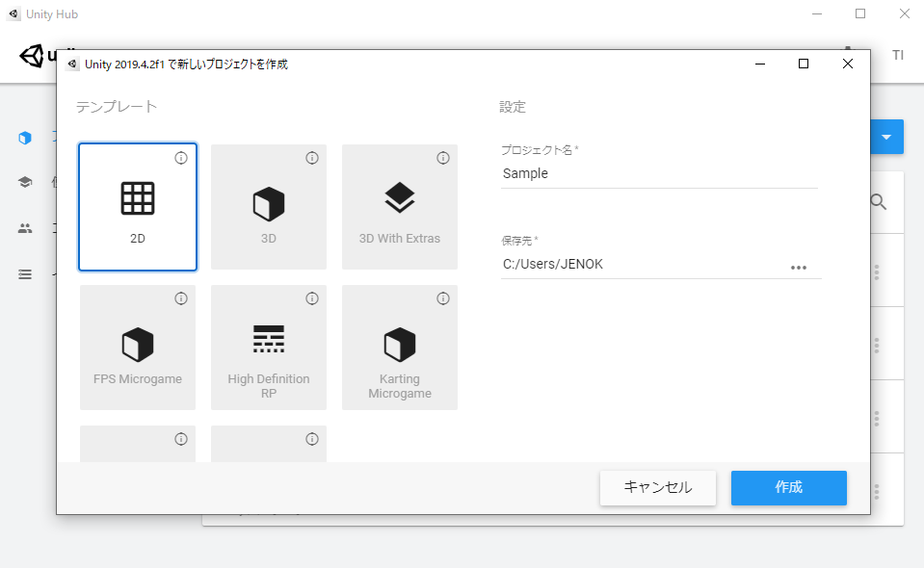This screenshot has width=924, height=568.
Task: Select the 2D template card
Action: [x=138, y=207]
